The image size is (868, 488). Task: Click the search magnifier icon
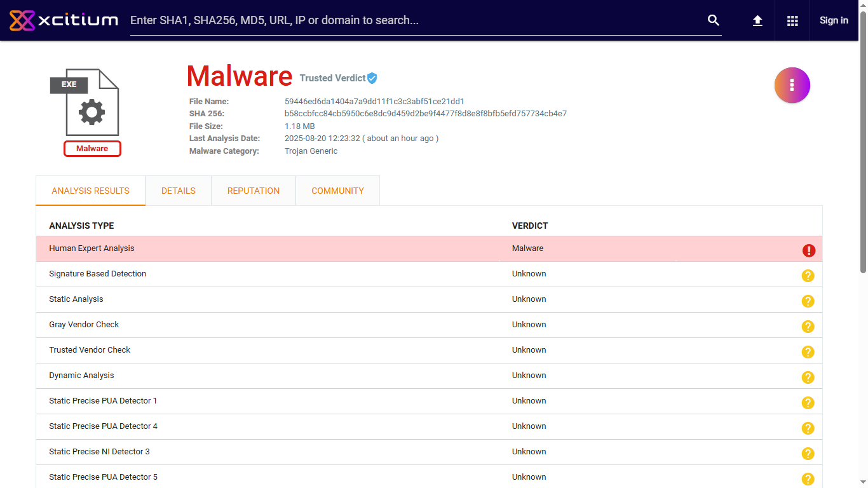(714, 20)
